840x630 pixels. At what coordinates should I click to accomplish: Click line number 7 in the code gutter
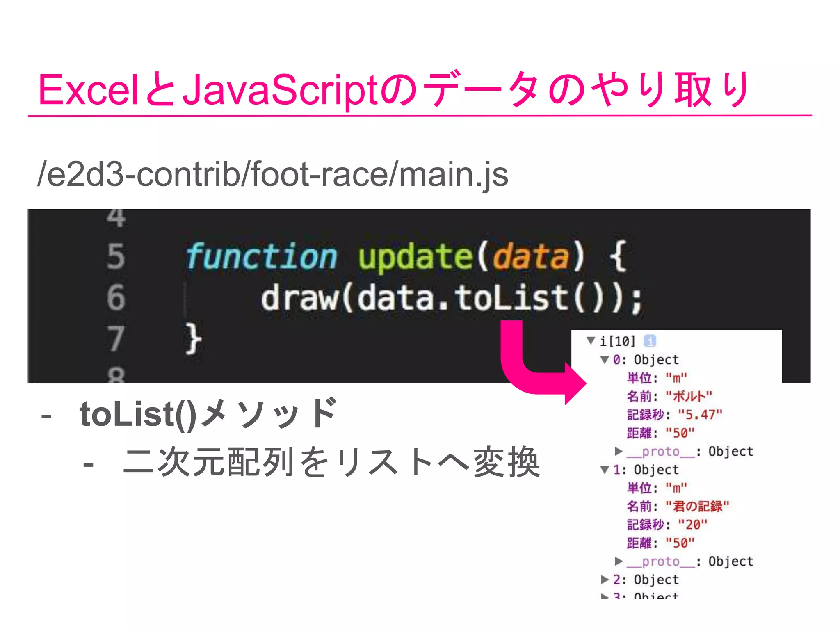(116, 339)
